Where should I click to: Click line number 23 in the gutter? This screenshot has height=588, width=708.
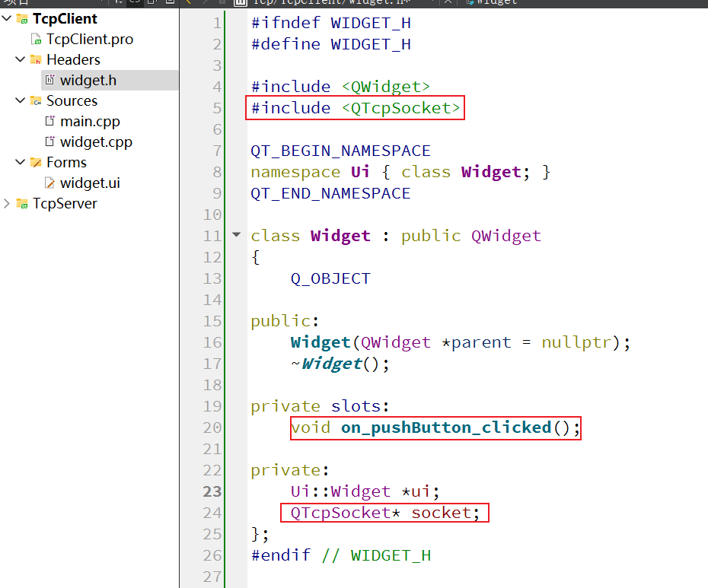tap(212, 491)
